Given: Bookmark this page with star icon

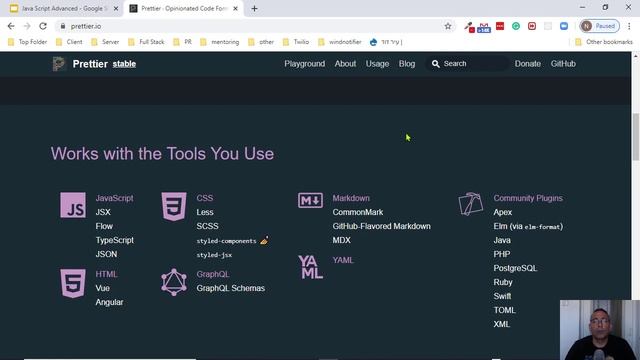Looking at the screenshot, I should tap(448, 26).
